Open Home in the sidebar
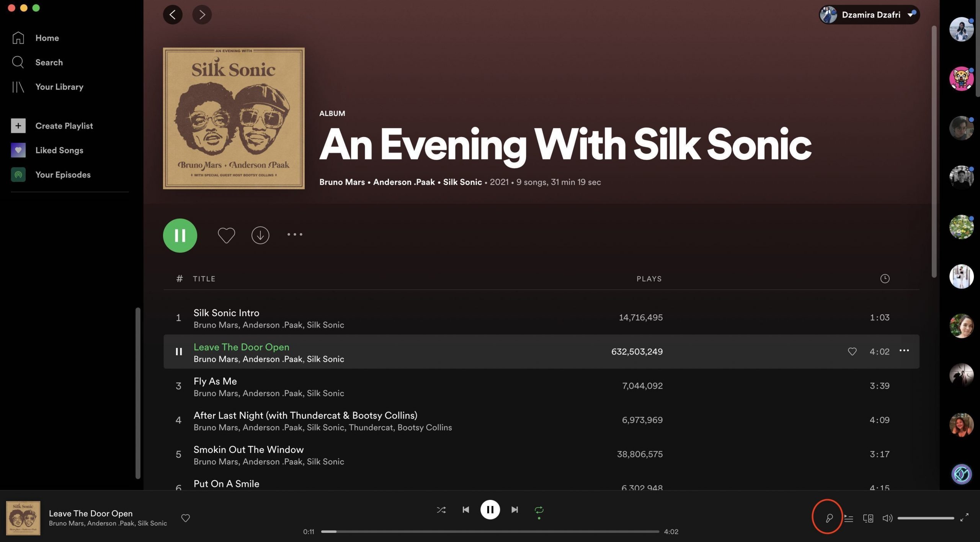The height and width of the screenshot is (542, 980). point(35,38)
